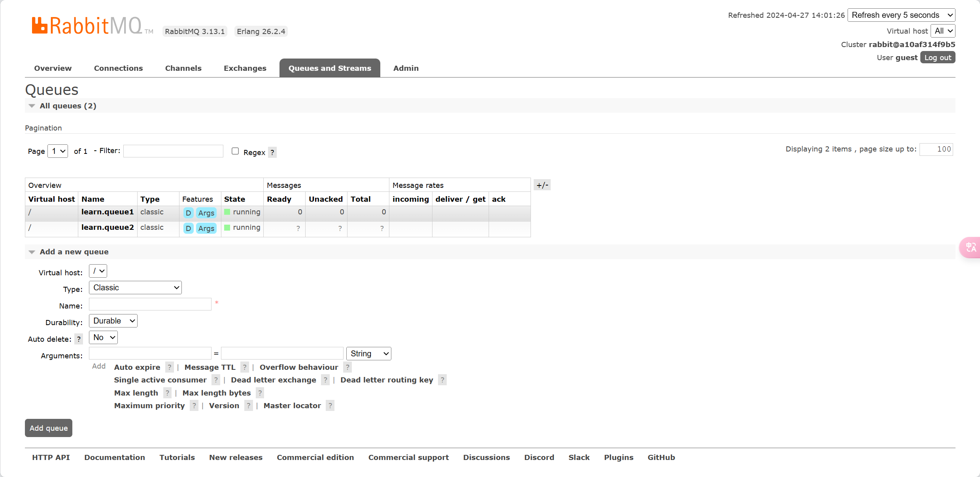Sort queues by Ready column header
Viewport: 980px width, 477px height.
click(279, 199)
